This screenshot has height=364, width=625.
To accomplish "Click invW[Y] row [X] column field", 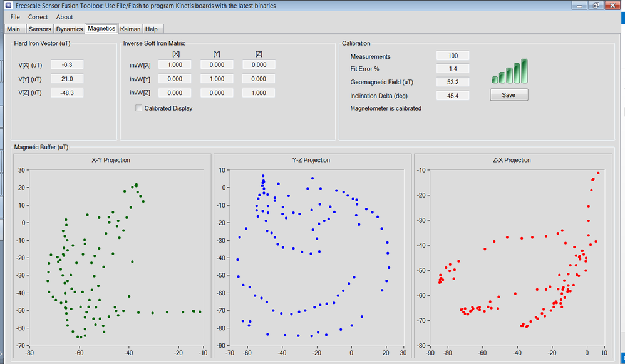I will (x=175, y=79).
